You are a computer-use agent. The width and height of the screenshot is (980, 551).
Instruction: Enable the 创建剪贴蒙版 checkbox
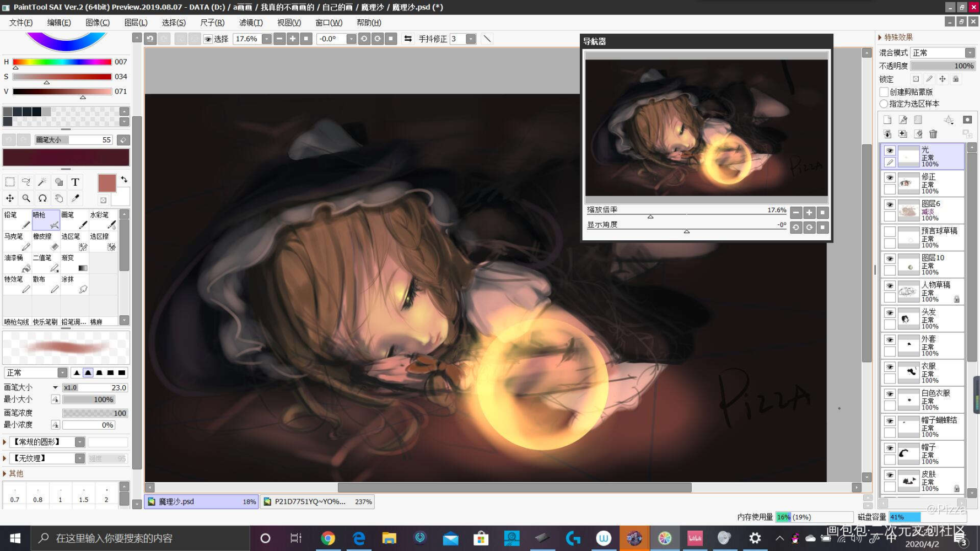point(884,92)
